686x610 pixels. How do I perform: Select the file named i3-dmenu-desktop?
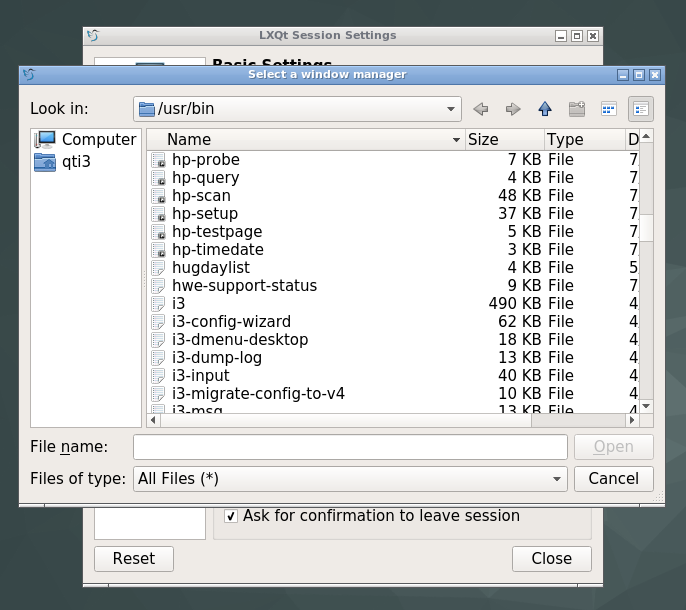coord(240,340)
